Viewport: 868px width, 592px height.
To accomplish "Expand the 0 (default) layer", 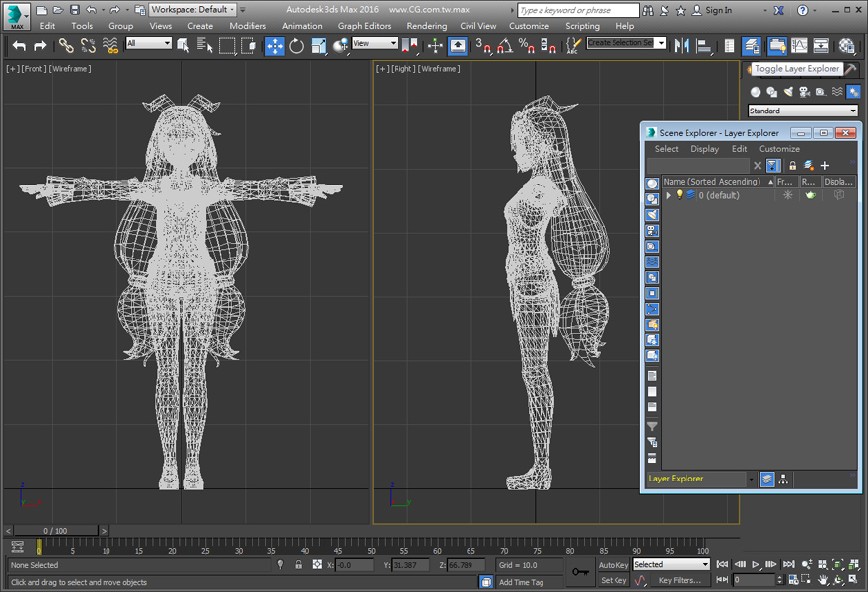I will [668, 195].
